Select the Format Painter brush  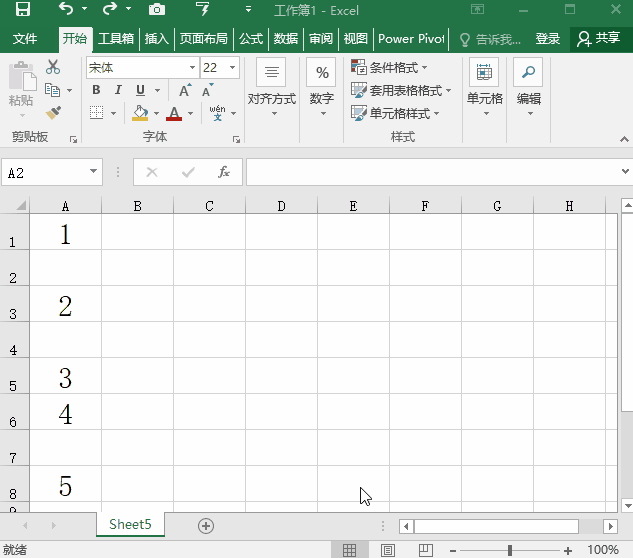53,113
